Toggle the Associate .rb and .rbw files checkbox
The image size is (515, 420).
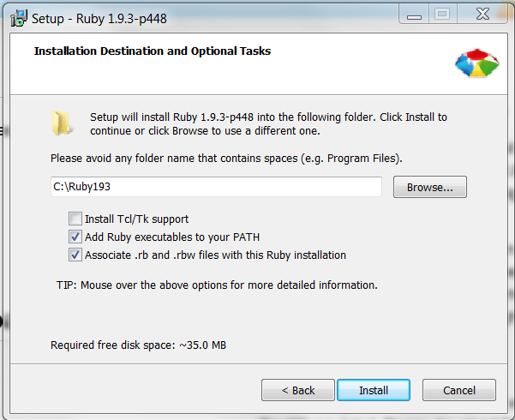(x=75, y=255)
